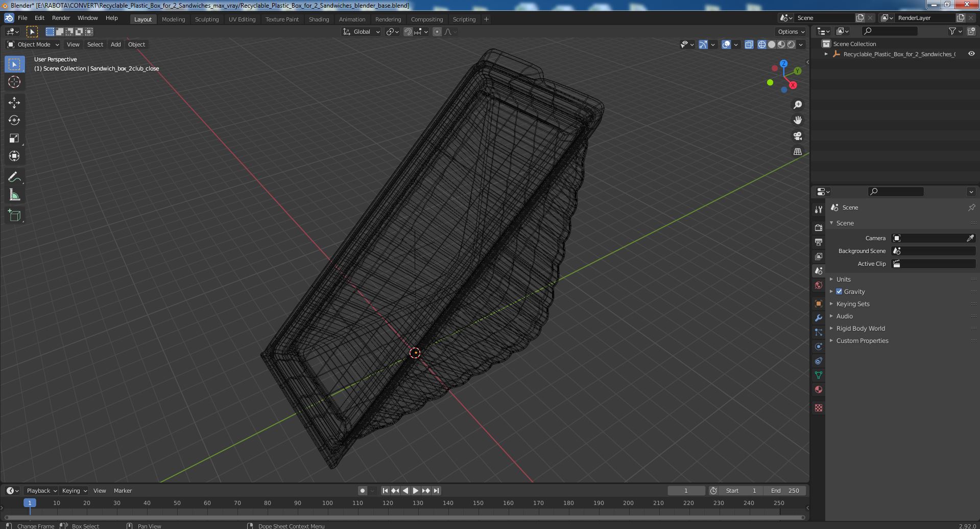Switch to the UV Editing workspace tab
Viewport: 980px width, 529px height.
242,19
